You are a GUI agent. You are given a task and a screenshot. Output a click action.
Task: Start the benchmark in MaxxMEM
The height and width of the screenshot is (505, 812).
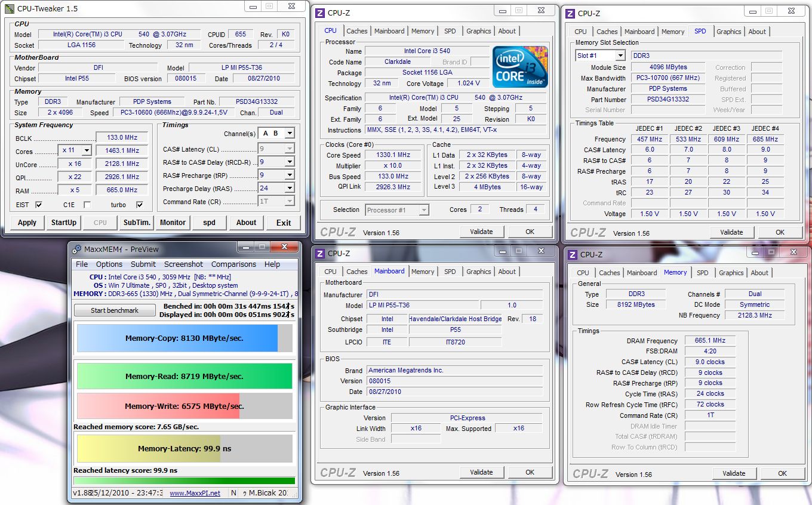(x=115, y=310)
